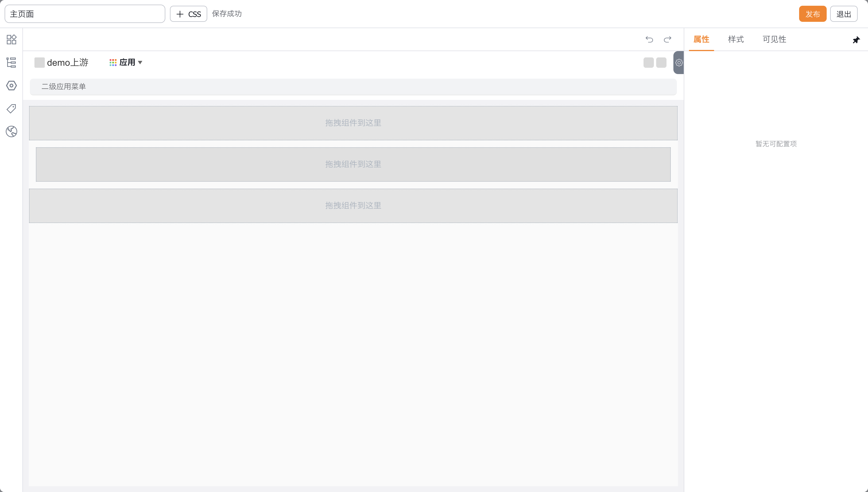Click the gear handle beside canvas
The height and width of the screenshot is (492, 868).
679,63
